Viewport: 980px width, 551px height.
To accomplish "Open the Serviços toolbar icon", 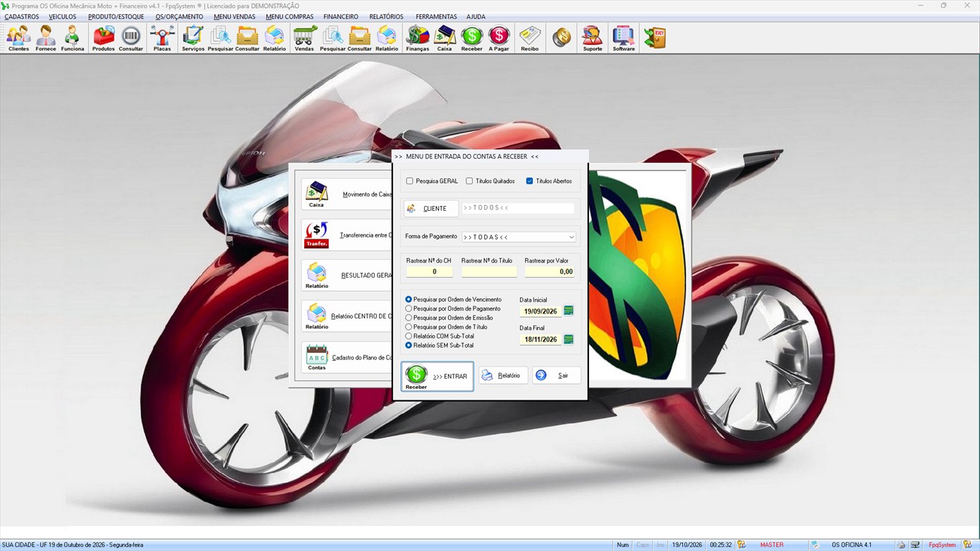I will tap(193, 38).
